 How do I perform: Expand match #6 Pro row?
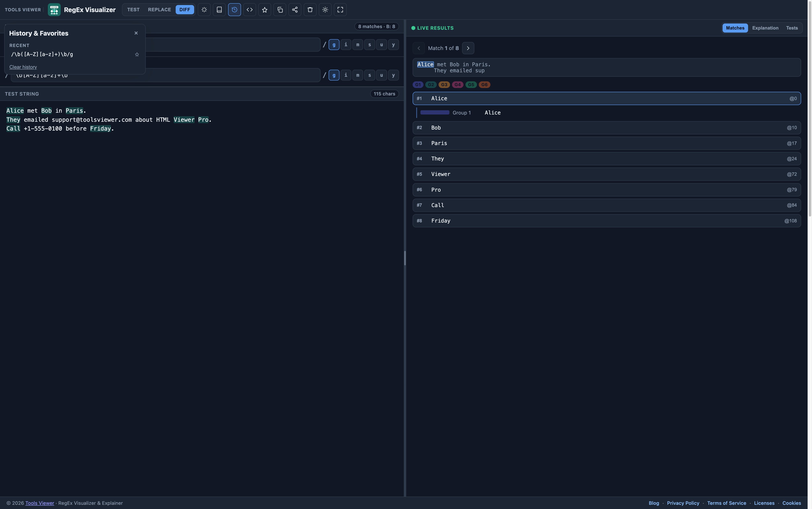coord(607,190)
